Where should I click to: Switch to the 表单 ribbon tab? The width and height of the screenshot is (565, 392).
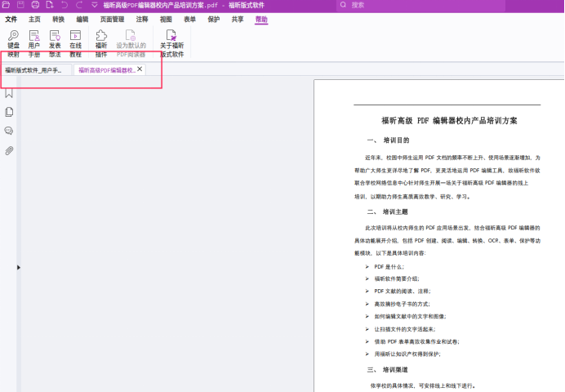tap(189, 19)
